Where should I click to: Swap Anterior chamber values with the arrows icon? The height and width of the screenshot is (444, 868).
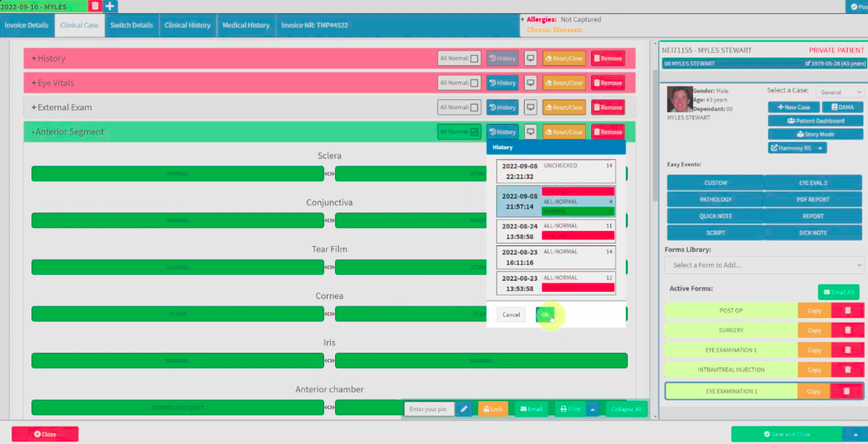[330, 408]
